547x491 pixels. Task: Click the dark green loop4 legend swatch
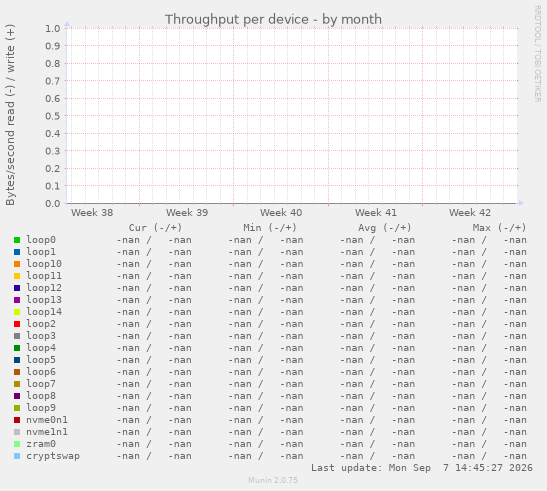(x=17, y=348)
